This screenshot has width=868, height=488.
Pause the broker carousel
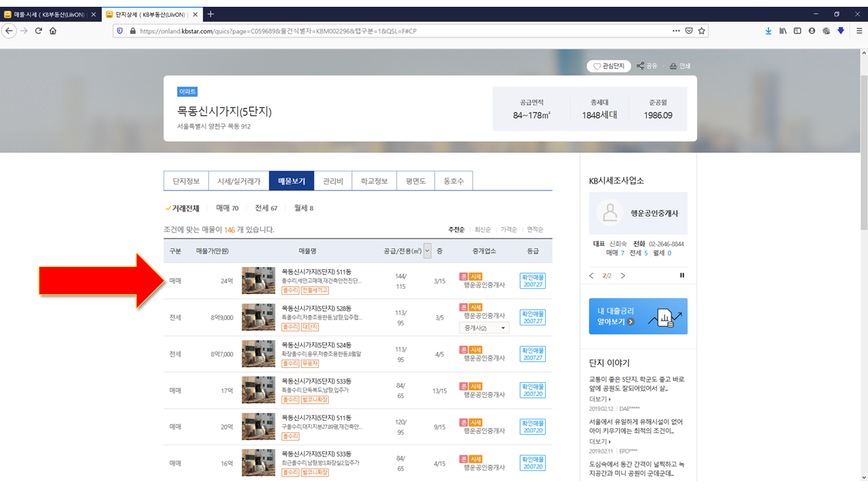[x=682, y=275]
